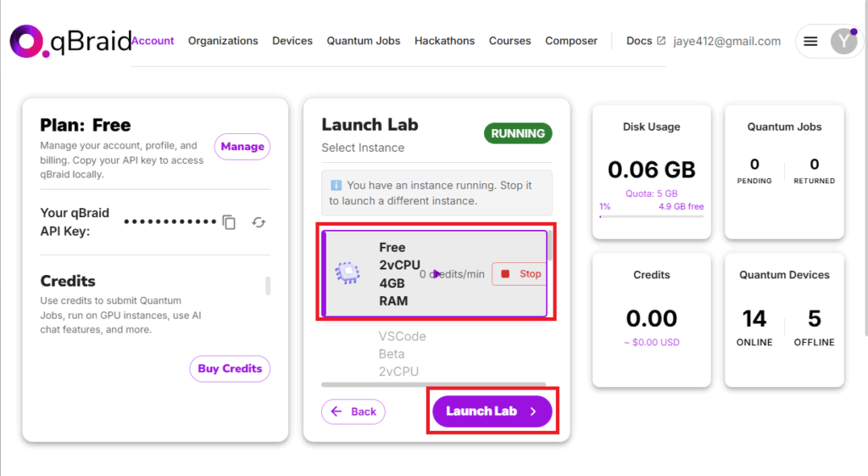Click the user avatar Y icon
Screen dimensions: 868x476
click(x=843, y=41)
